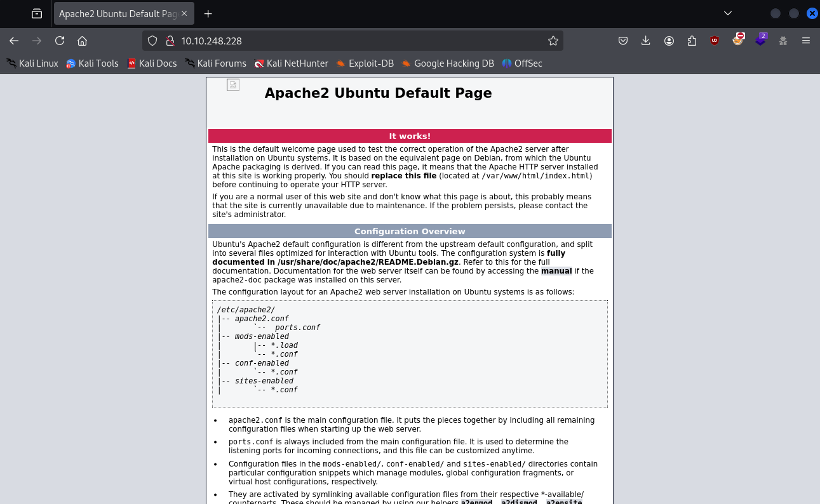This screenshot has width=820, height=504.
Task: Open the Firefox account menu
Action: [669, 41]
